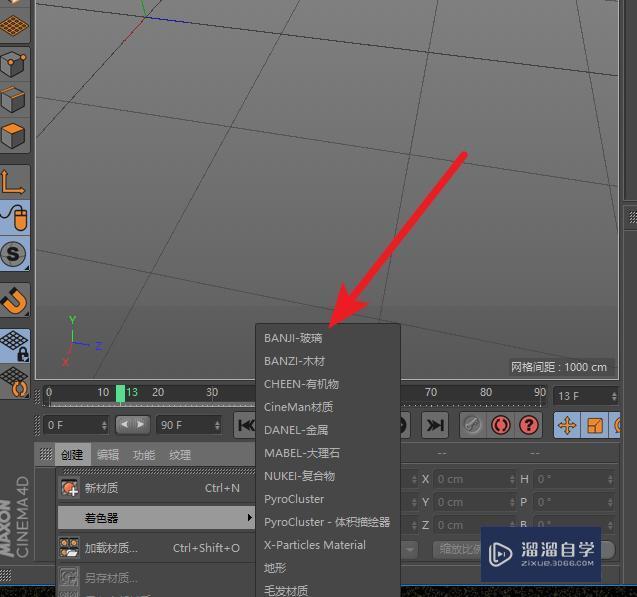This screenshot has width=637, height=597.
Task: Open the 功能 menu in material manager
Action: (144, 455)
